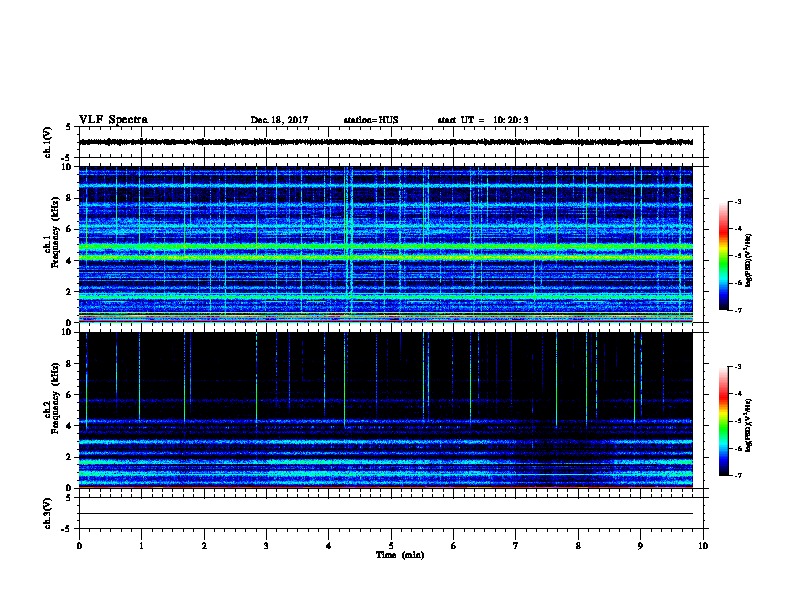Click the flat ch.3 waveform line

386,514
